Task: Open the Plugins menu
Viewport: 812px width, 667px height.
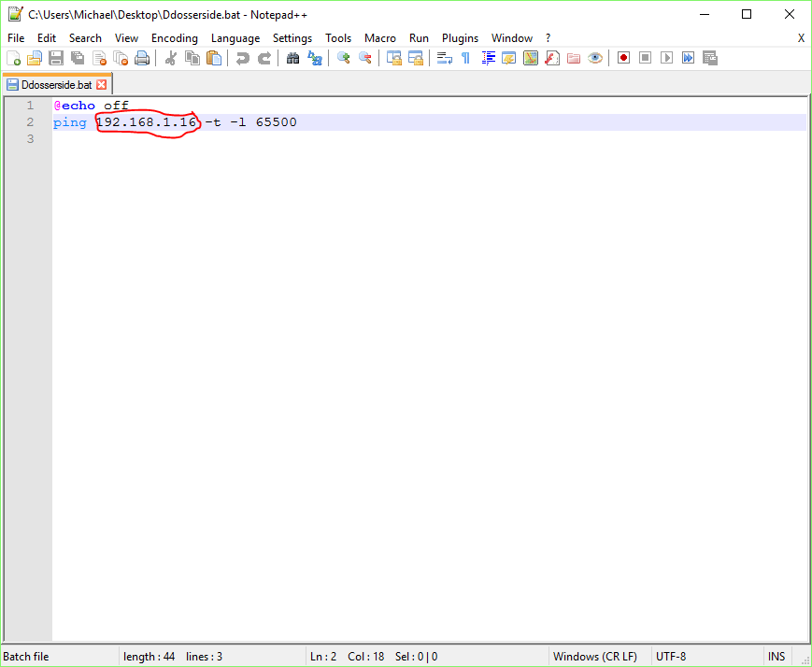Action: click(460, 38)
